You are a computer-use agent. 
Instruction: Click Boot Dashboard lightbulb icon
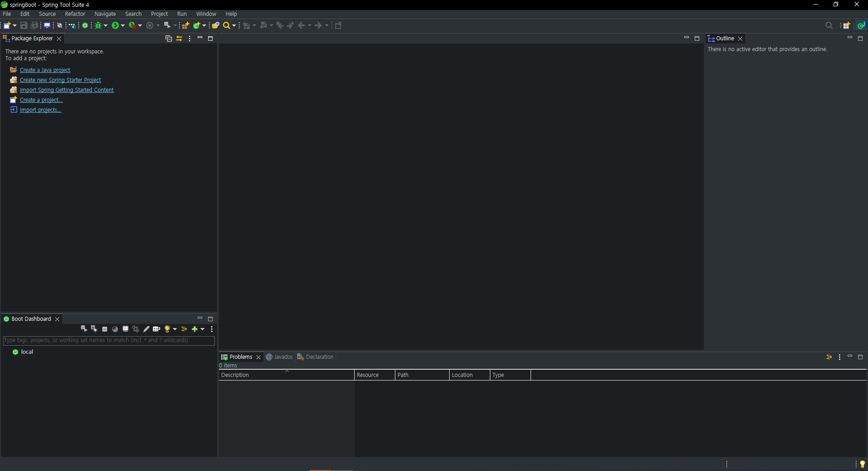167,329
